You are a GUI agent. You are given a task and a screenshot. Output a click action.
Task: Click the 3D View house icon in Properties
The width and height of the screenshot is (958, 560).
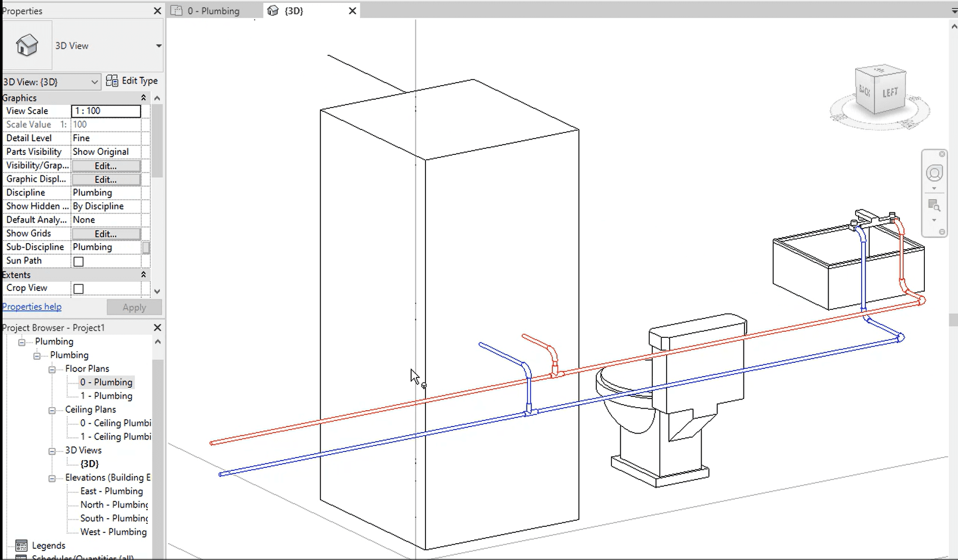[27, 45]
